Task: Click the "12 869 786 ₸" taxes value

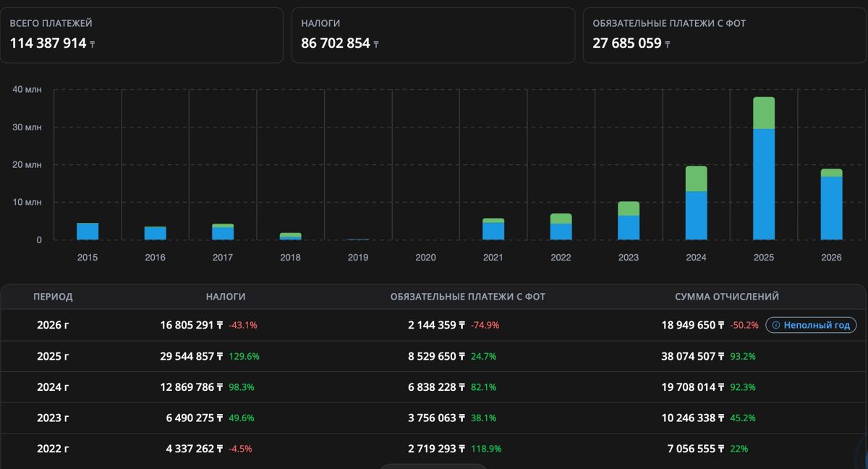Action: (x=192, y=387)
